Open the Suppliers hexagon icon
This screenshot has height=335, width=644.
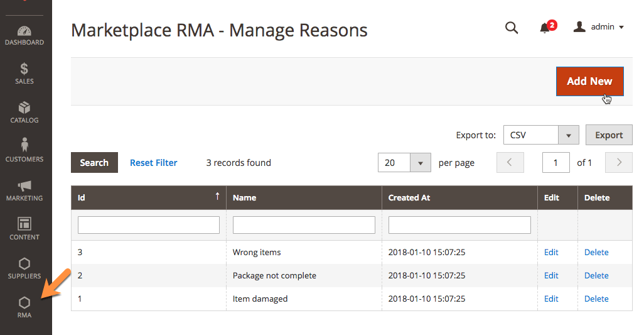coord(24,268)
